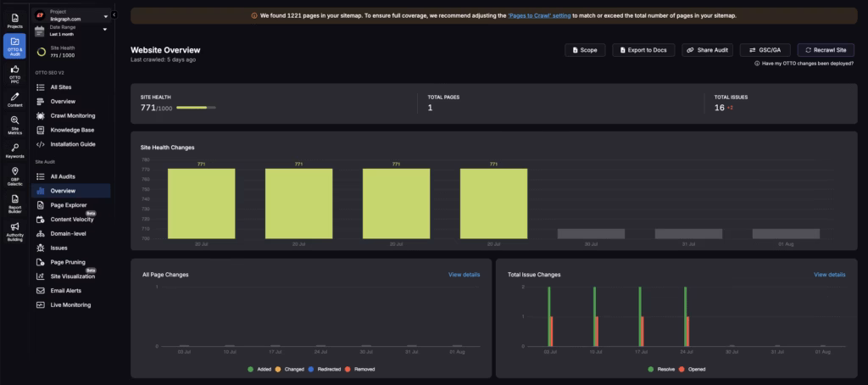Click View details on Total Issue Changes
This screenshot has width=868, height=385.
click(x=829, y=275)
